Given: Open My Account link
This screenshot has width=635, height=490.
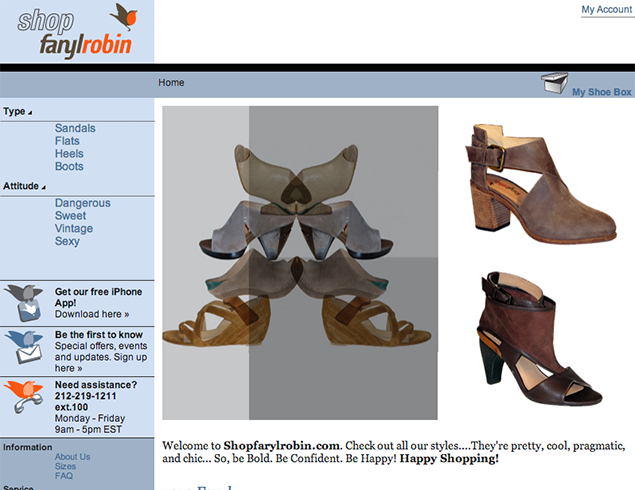Looking at the screenshot, I should [606, 9].
